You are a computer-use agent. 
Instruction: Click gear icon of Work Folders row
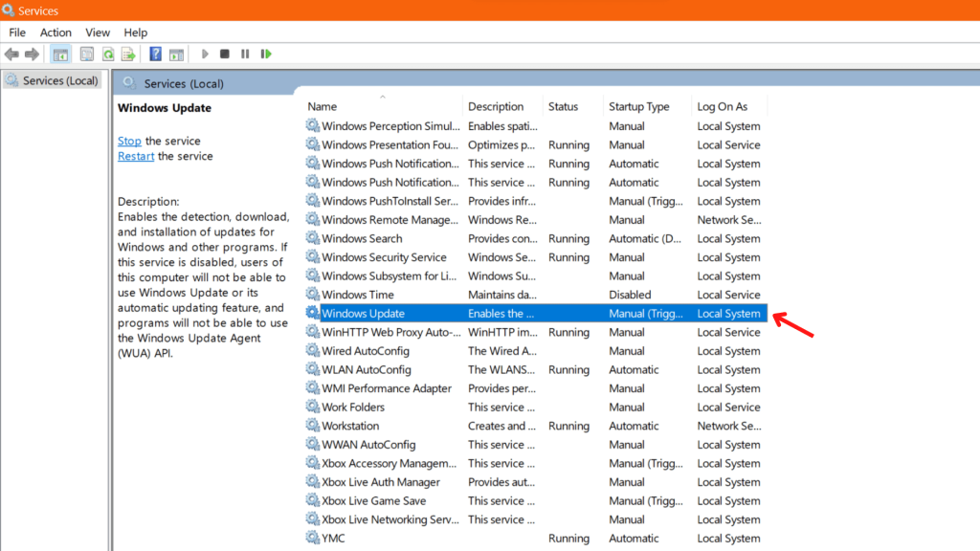(312, 406)
